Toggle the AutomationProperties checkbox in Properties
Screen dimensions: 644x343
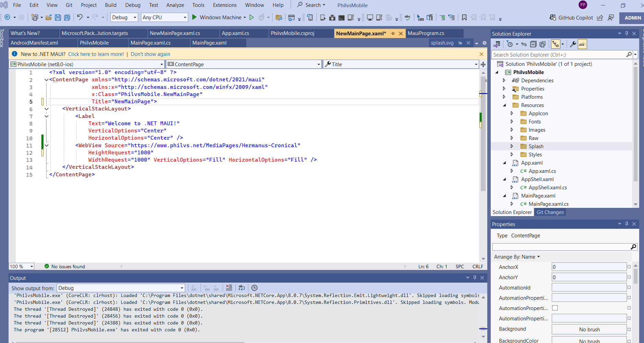click(555, 308)
